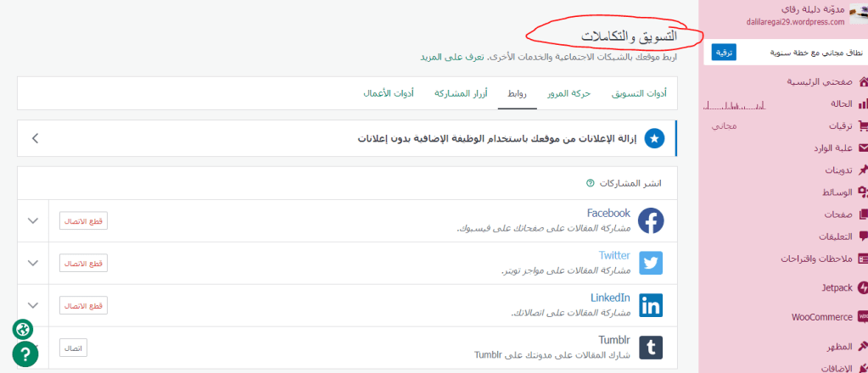This screenshot has height=373, width=868.
Task: Open the green help question mark button
Action: tap(25, 354)
